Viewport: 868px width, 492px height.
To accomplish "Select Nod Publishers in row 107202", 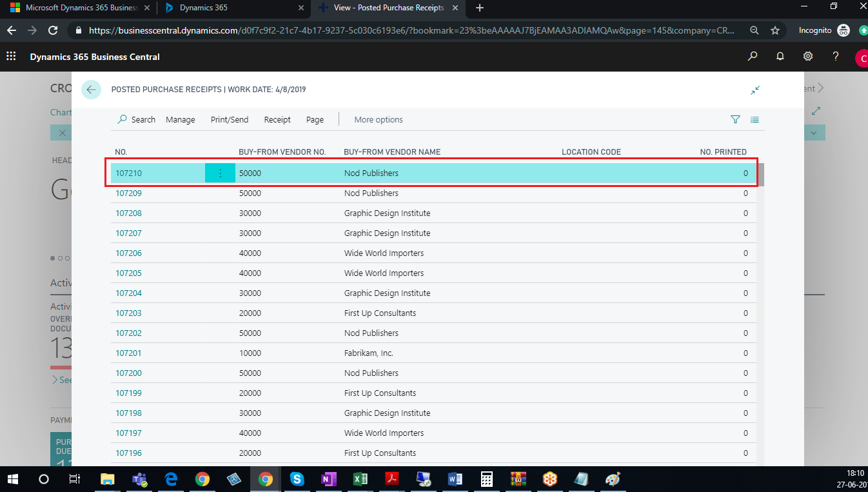I will tap(371, 333).
